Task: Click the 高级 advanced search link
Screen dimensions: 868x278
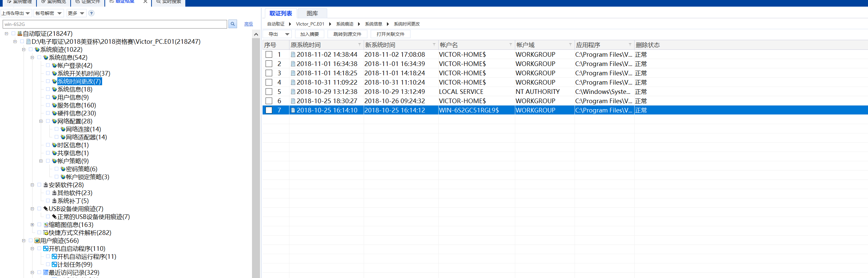Action: coord(248,24)
